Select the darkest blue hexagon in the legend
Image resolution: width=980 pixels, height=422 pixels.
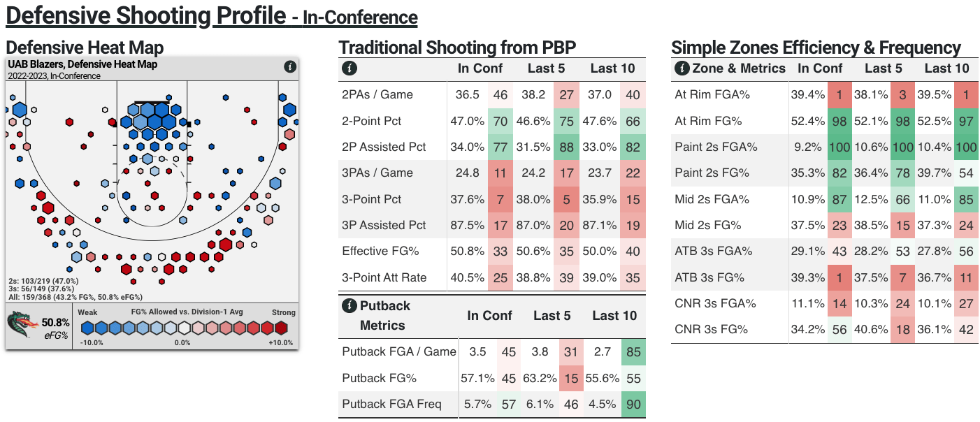(x=87, y=328)
